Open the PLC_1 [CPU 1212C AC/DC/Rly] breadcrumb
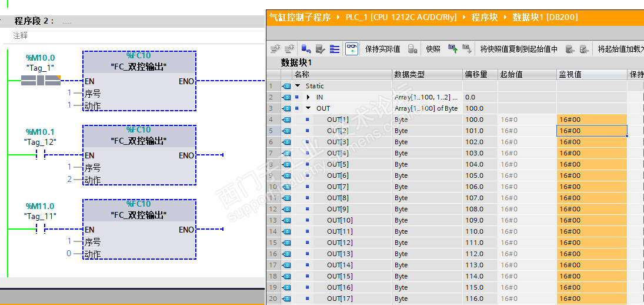Viewport: 644px width, 305px height. pos(401,17)
